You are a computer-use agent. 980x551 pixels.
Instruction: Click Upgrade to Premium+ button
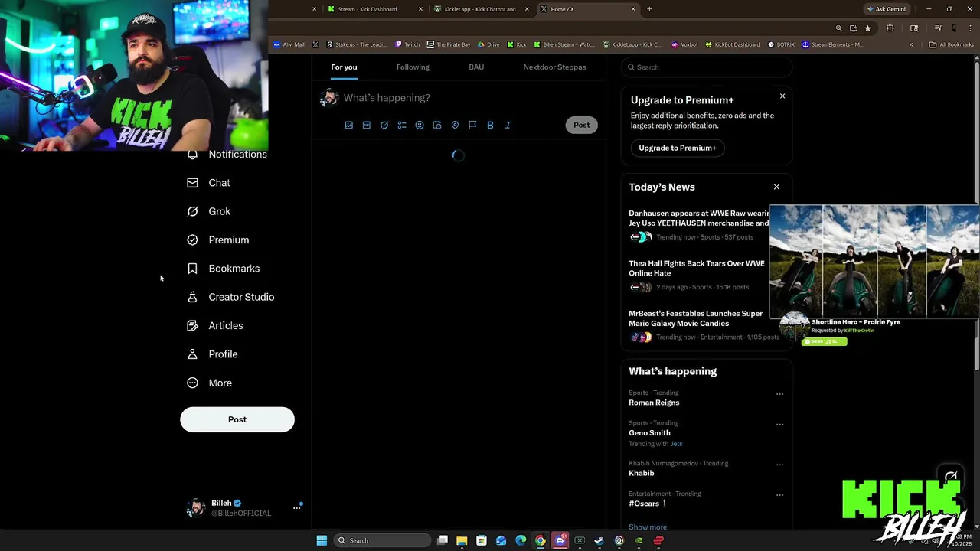(x=678, y=148)
